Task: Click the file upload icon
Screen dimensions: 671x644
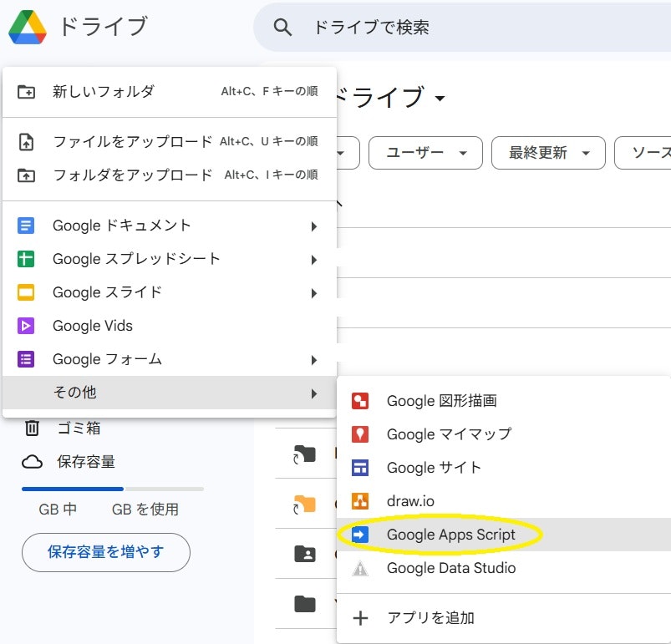Action: (x=26, y=142)
